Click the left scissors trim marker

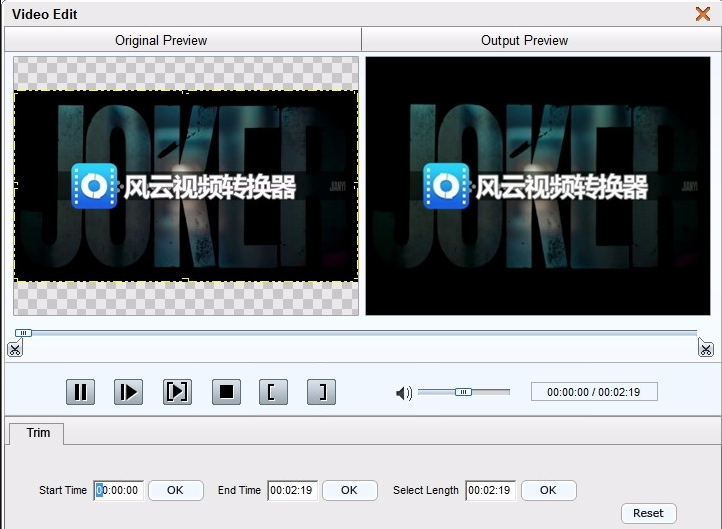coord(15,349)
